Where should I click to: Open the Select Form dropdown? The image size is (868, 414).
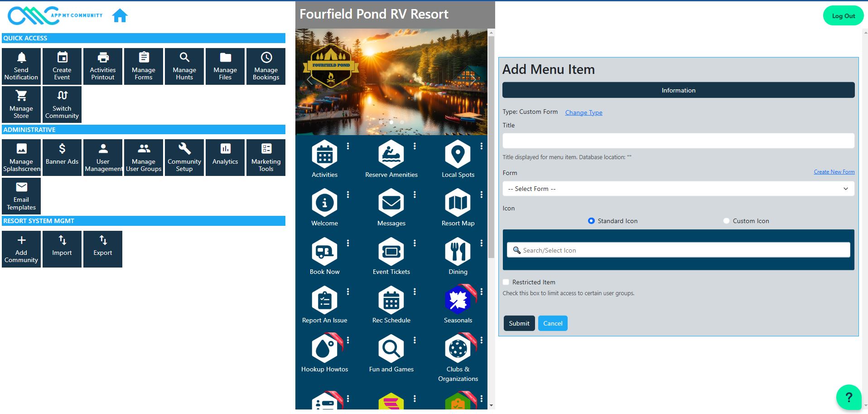coord(678,189)
